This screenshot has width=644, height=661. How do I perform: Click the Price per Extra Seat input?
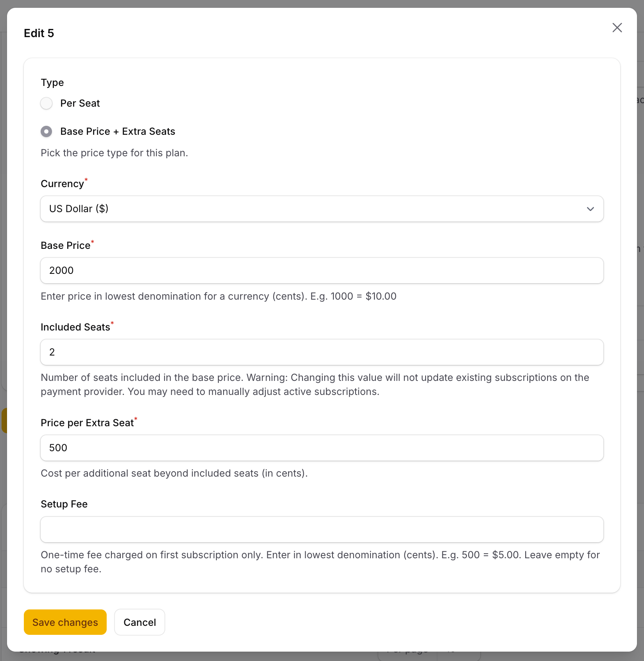pyautogui.click(x=321, y=448)
